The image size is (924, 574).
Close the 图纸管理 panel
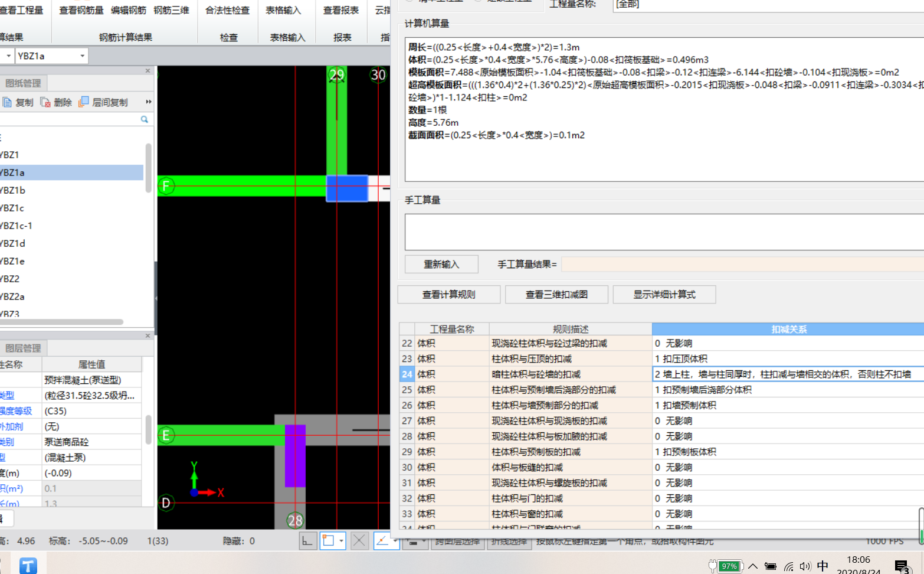point(148,71)
